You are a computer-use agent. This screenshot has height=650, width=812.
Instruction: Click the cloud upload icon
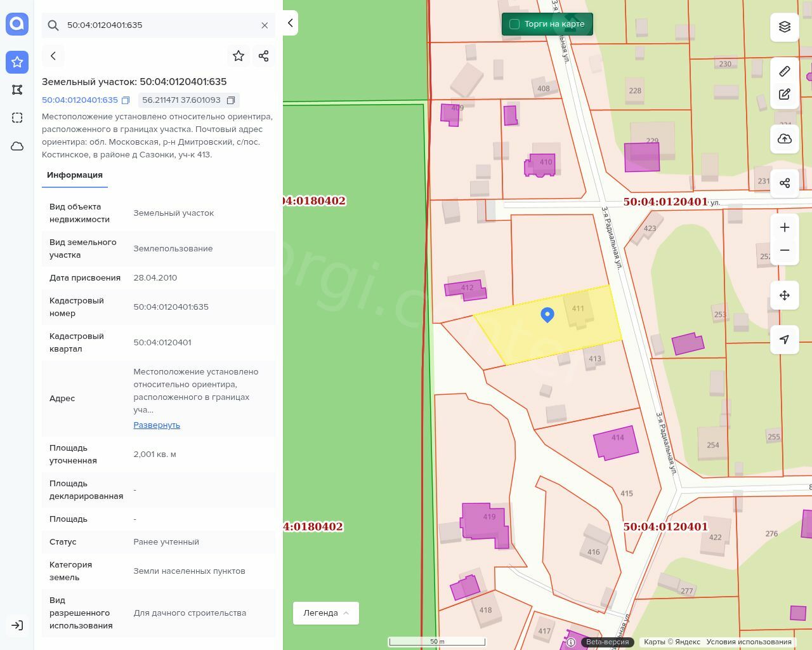point(785,139)
